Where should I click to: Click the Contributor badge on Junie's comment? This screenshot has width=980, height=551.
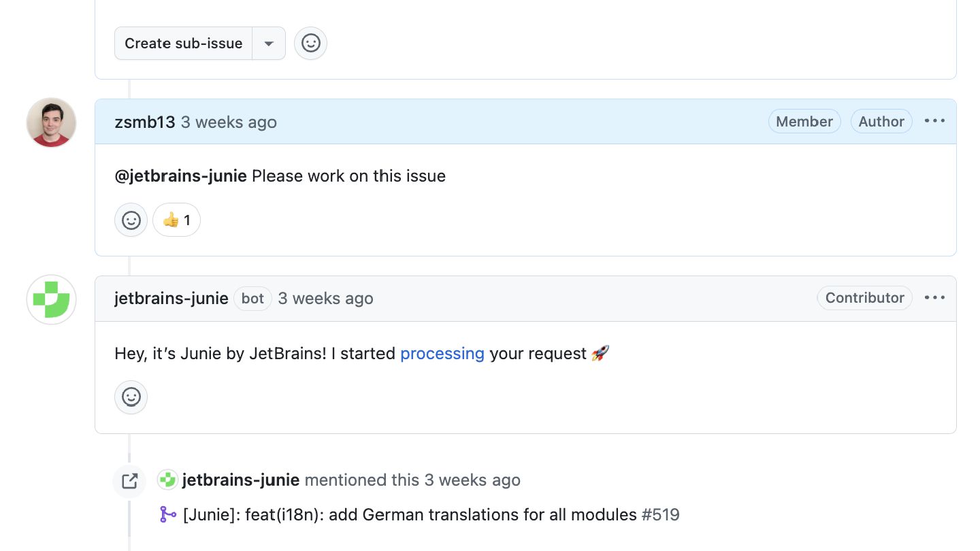[x=864, y=298]
